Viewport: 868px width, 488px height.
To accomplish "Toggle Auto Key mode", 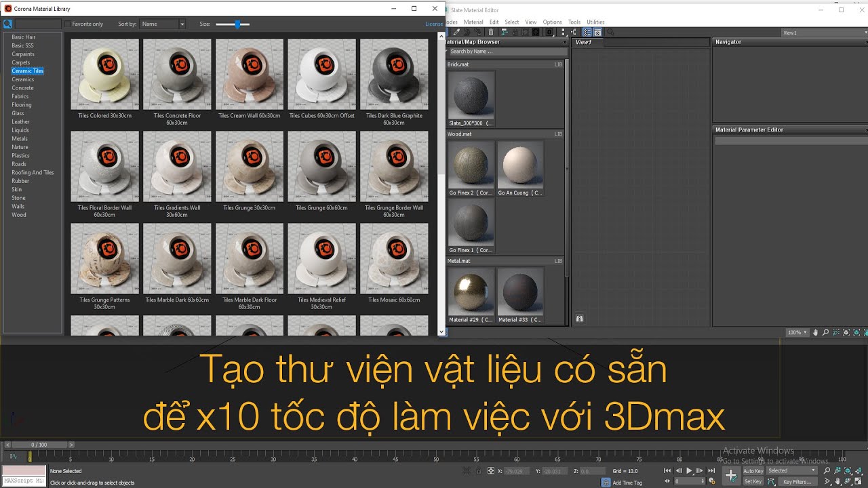I will [x=753, y=470].
